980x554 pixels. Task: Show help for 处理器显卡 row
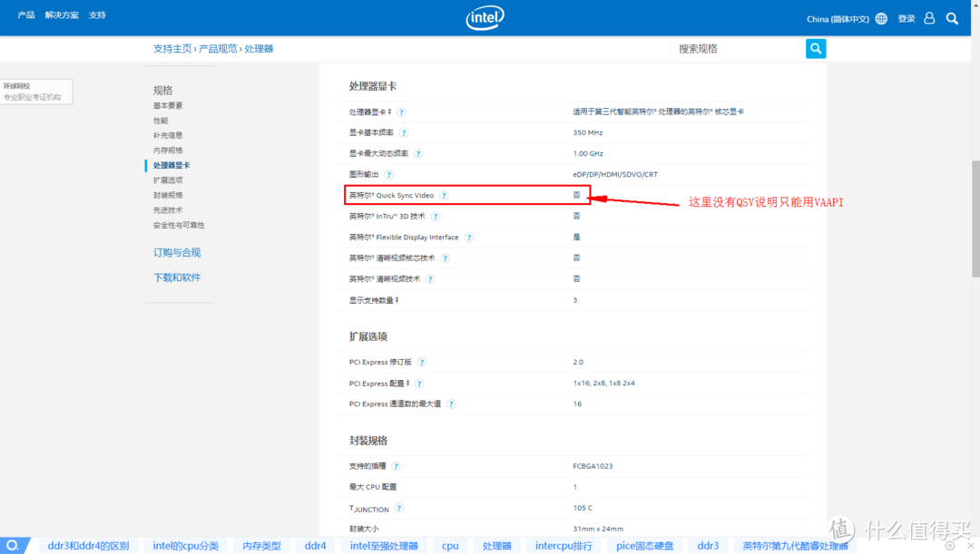pos(402,112)
